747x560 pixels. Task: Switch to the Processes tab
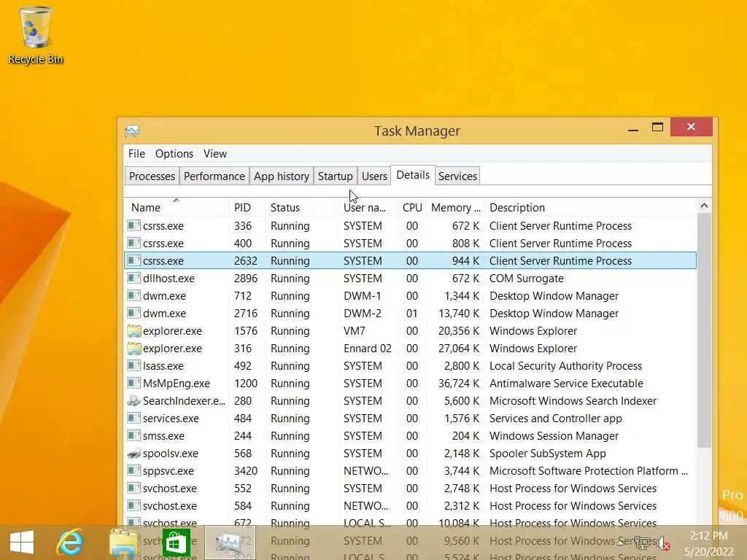(152, 176)
